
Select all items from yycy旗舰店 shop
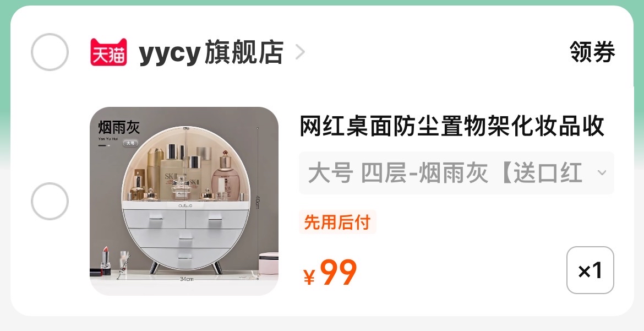tap(50, 52)
